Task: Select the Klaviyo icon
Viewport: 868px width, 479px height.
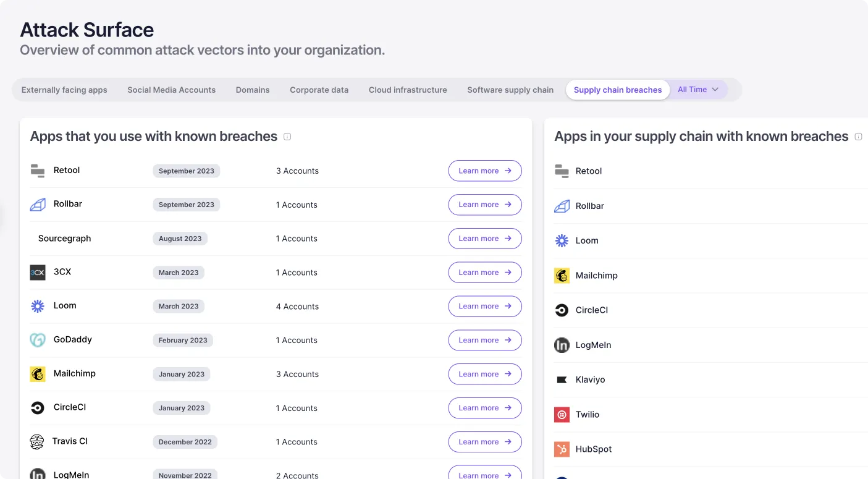Action: [562, 379]
